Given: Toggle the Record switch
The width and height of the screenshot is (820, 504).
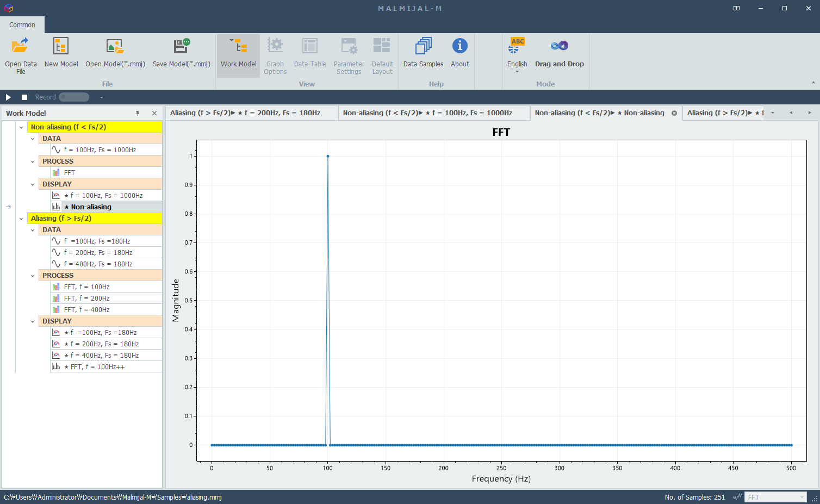Looking at the screenshot, I should pyautogui.click(x=74, y=97).
